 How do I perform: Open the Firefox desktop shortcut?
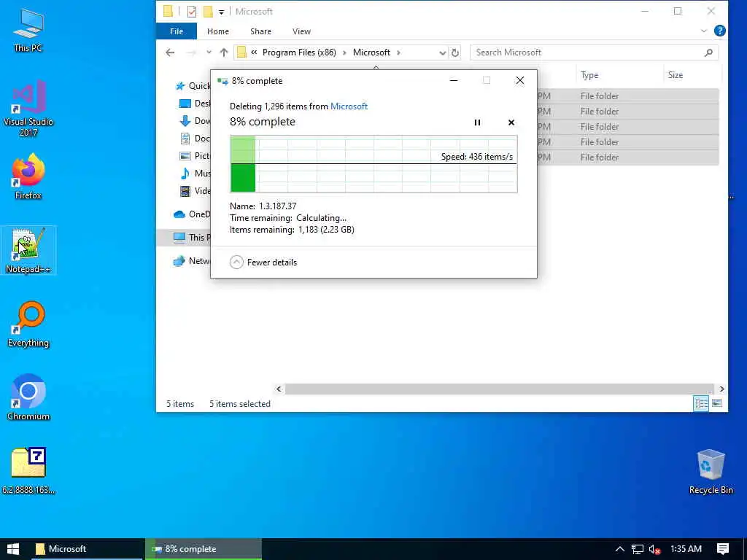(x=28, y=176)
